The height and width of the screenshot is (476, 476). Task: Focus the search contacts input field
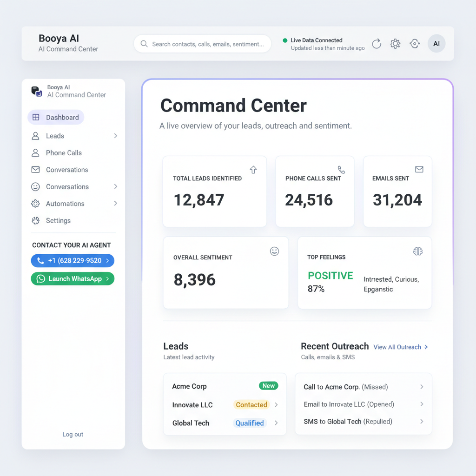203,44
